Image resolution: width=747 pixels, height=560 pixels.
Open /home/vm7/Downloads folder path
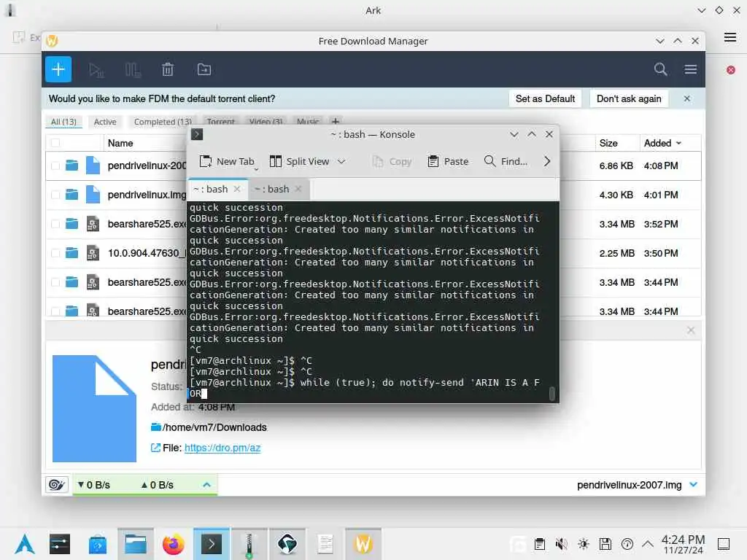pyautogui.click(x=214, y=427)
